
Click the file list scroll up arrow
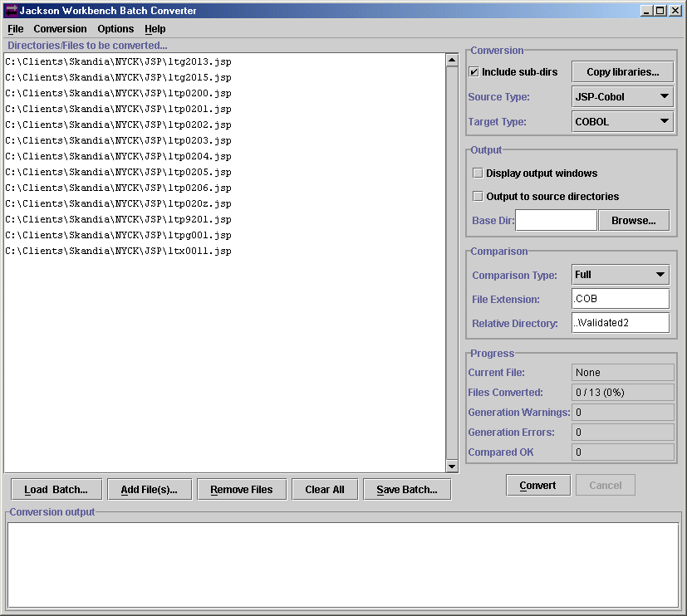(x=452, y=60)
